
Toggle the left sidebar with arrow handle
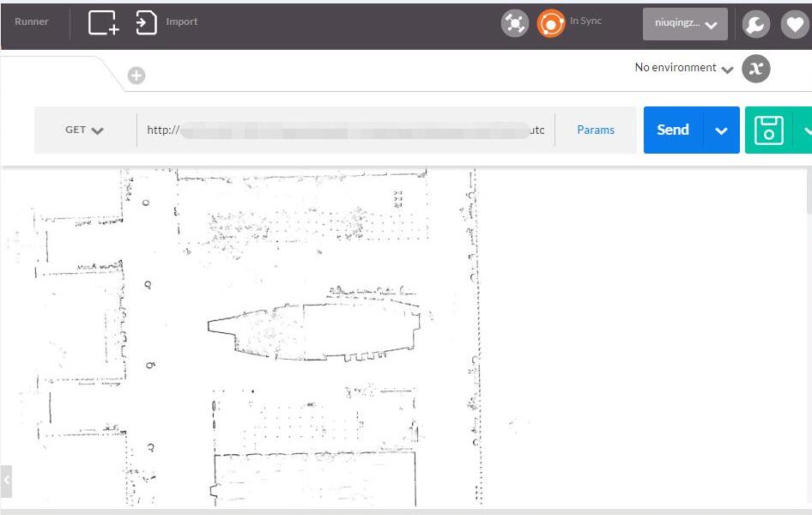pyautogui.click(x=6, y=481)
